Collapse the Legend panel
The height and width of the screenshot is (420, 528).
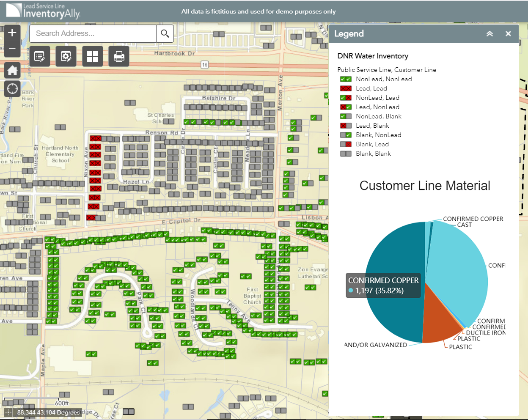[x=489, y=34]
